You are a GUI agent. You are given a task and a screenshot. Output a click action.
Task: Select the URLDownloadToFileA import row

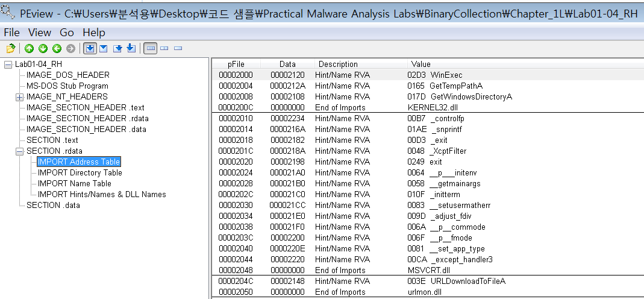(428, 282)
